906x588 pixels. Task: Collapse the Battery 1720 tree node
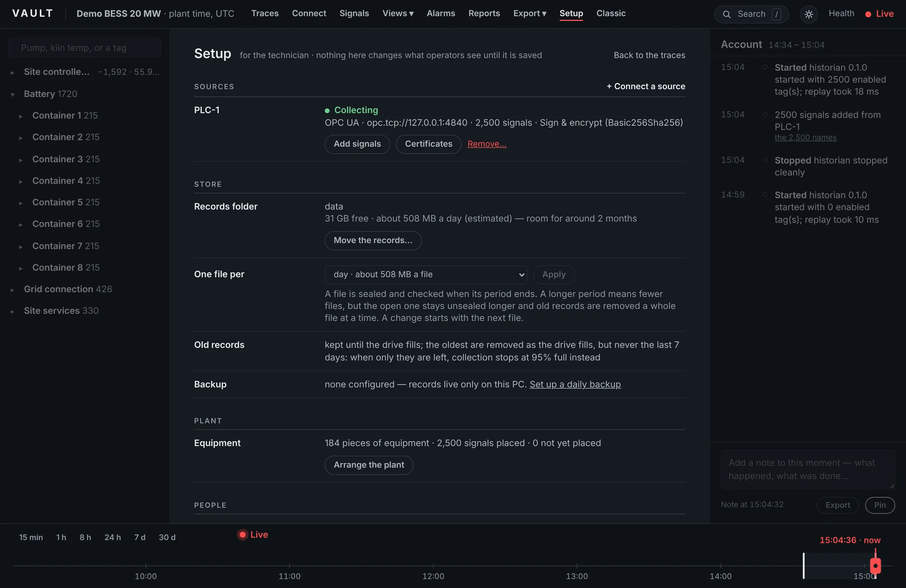13,94
